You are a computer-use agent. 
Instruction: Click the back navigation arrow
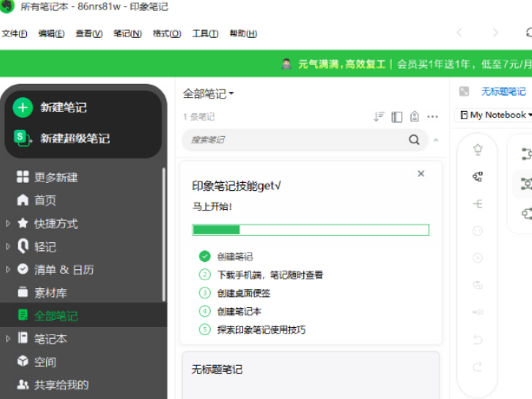459,32
